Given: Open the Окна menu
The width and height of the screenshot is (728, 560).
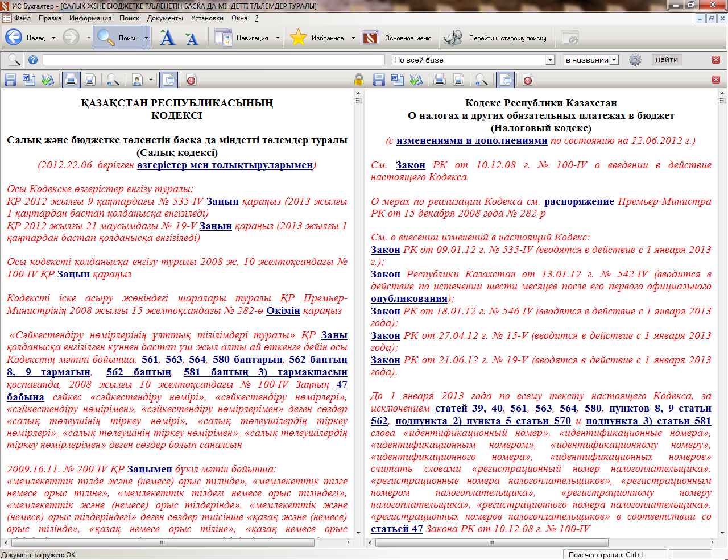Looking at the screenshot, I should [x=239, y=18].
